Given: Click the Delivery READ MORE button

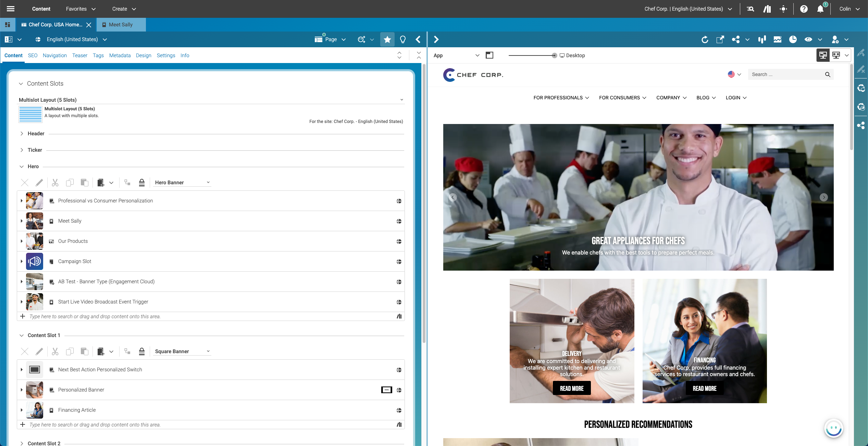Looking at the screenshot, I should click(571, 388).
